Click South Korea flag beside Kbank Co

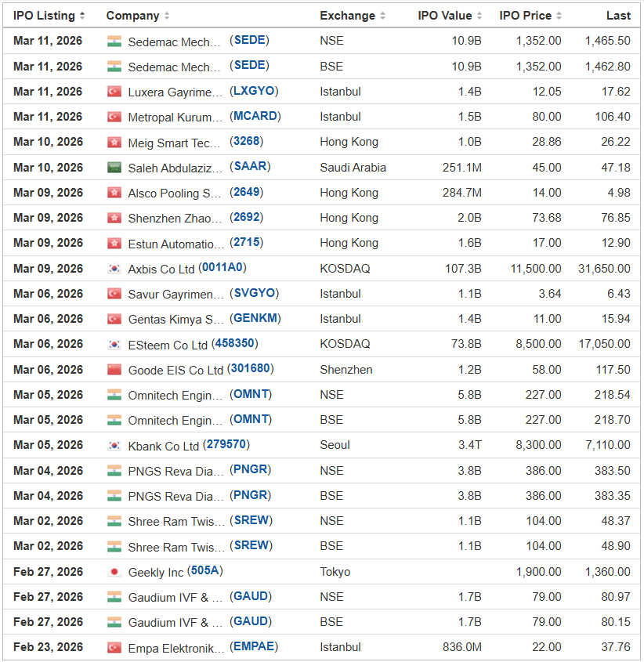tap(114, 446)
